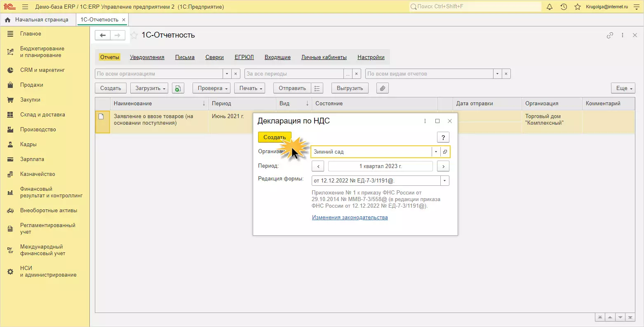Open the Печать dropdown
644x327 pixels.
(x=250, y=88)
